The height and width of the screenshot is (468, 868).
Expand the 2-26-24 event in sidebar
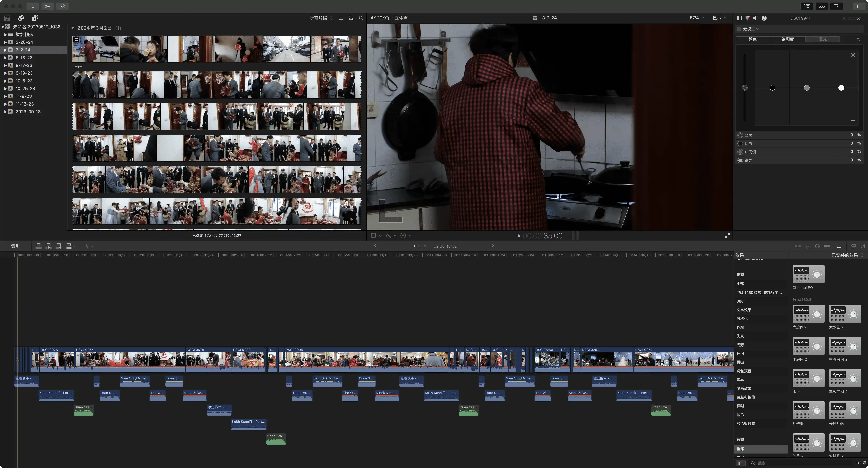point(5,42)
